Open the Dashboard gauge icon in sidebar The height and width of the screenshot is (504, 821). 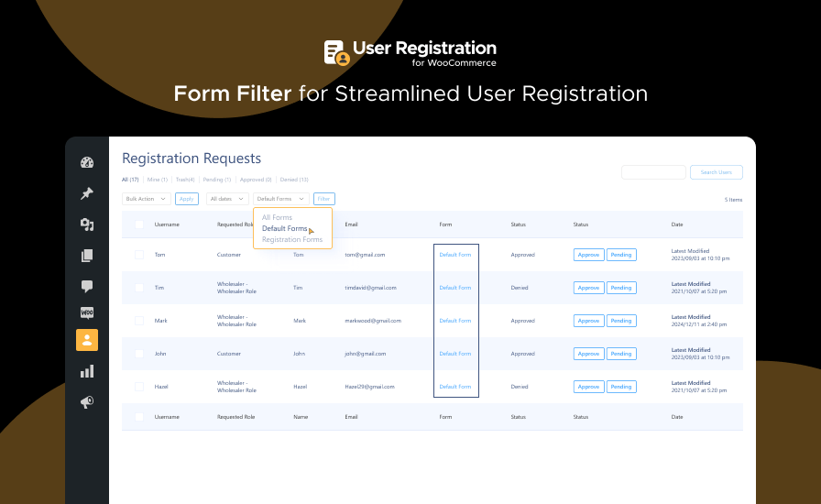pos(87,162)
